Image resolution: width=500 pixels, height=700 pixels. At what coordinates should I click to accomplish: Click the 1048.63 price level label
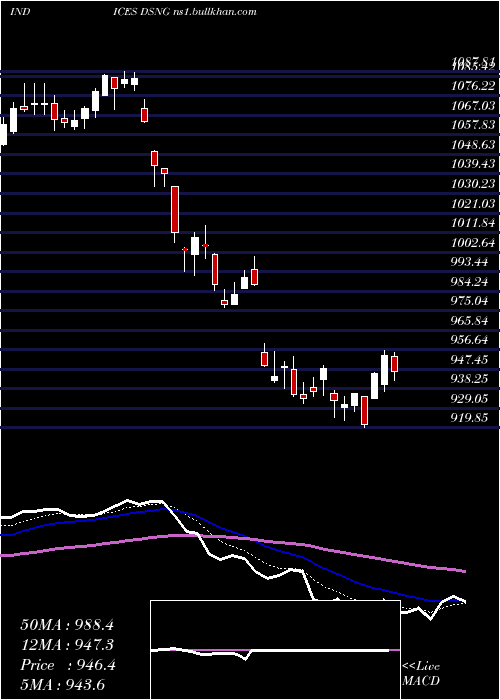point(473,144)
